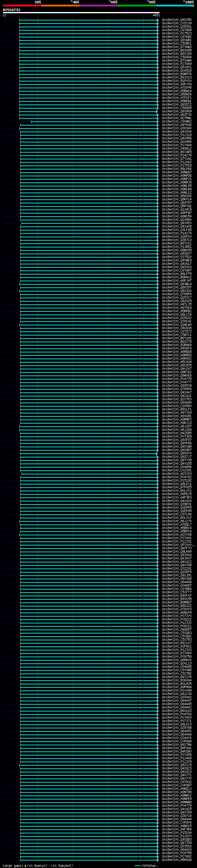
Task: Select hit label UniRef100_P27518
Action: pos(176,165)
